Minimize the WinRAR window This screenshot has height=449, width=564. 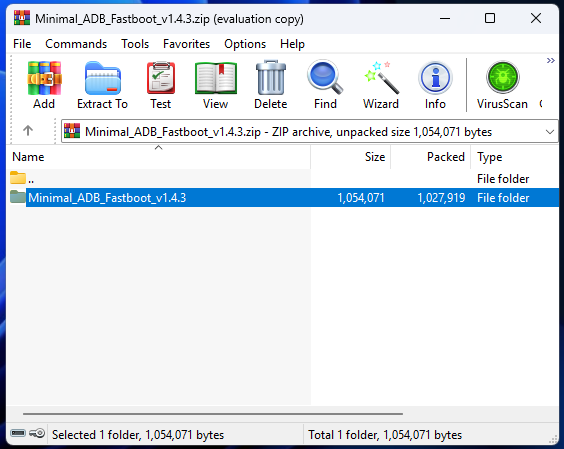click(445, 18)
